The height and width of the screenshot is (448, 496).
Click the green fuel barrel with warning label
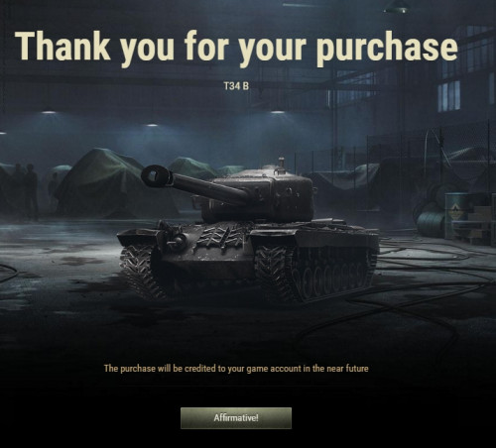coord(455,215)
